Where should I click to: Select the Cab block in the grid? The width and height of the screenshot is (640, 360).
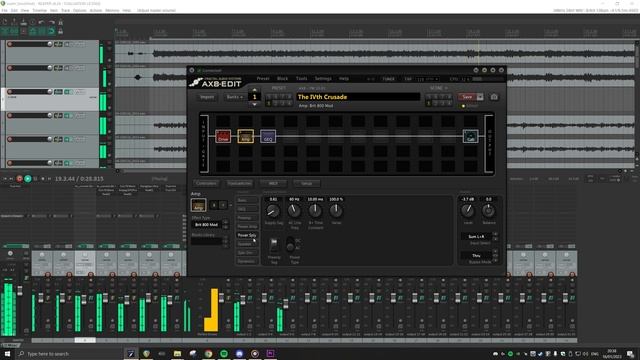(470, 136)
